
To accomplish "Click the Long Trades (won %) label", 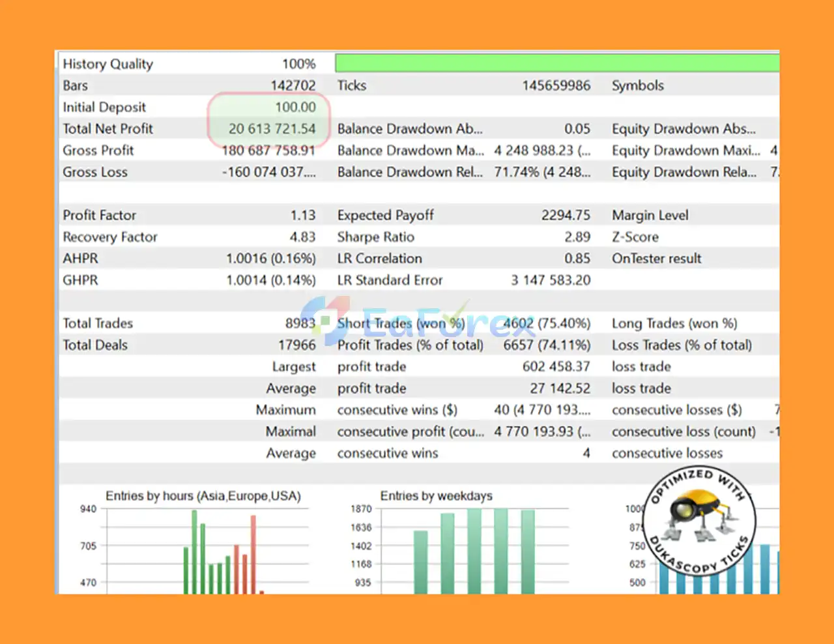I will pos(674,323).
